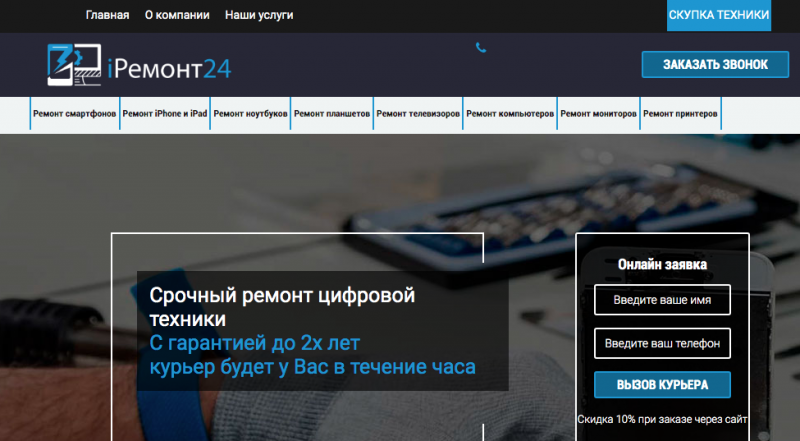
Task: Click курьер будет у Вас в течение часа
Action: point(312,367)
